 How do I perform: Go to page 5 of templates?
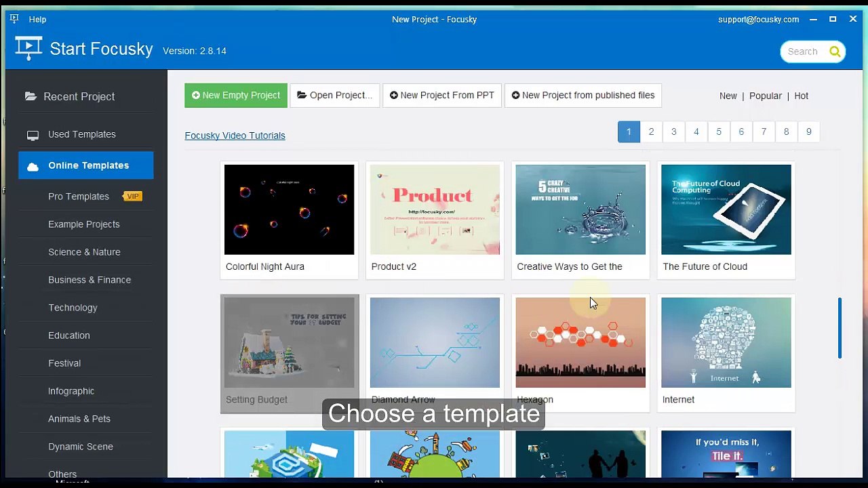719,131
